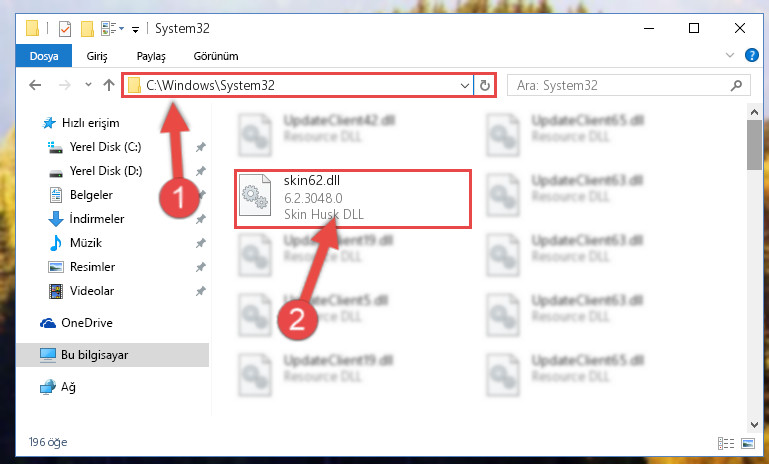Expand the address bar history dropdown
This screenshot has width=769, height=464.
464,86
